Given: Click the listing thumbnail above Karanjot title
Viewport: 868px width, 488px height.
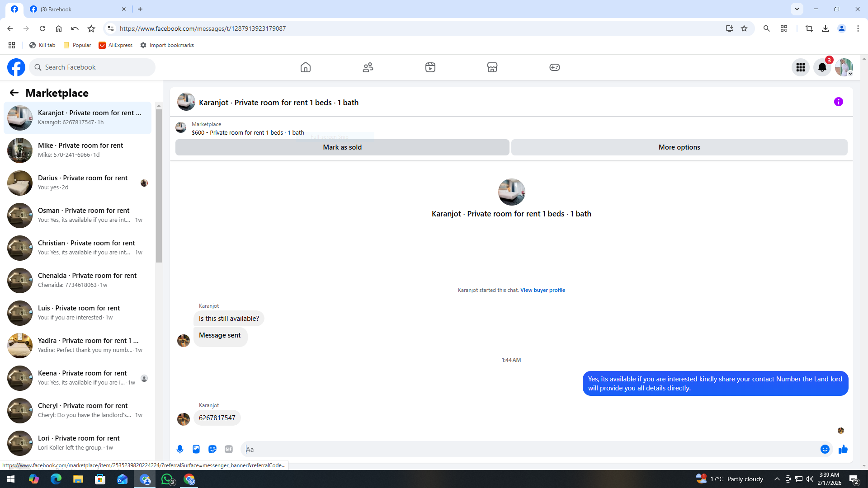Looking at the screenshot, I should coord(511,192).
